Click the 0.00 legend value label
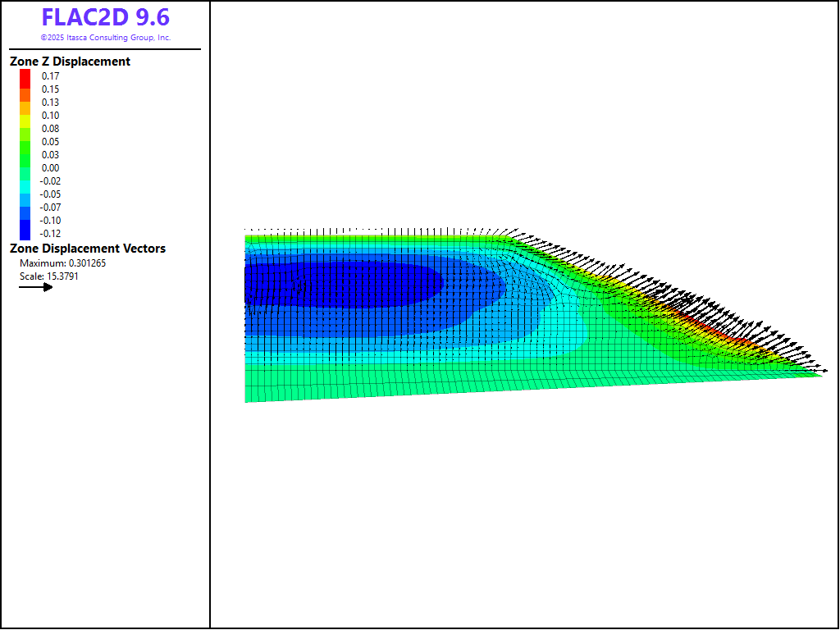 click(x=51, y=168)
